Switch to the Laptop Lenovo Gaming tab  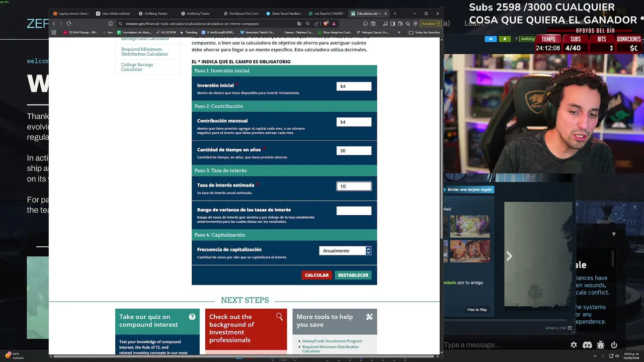click(71, 14)
